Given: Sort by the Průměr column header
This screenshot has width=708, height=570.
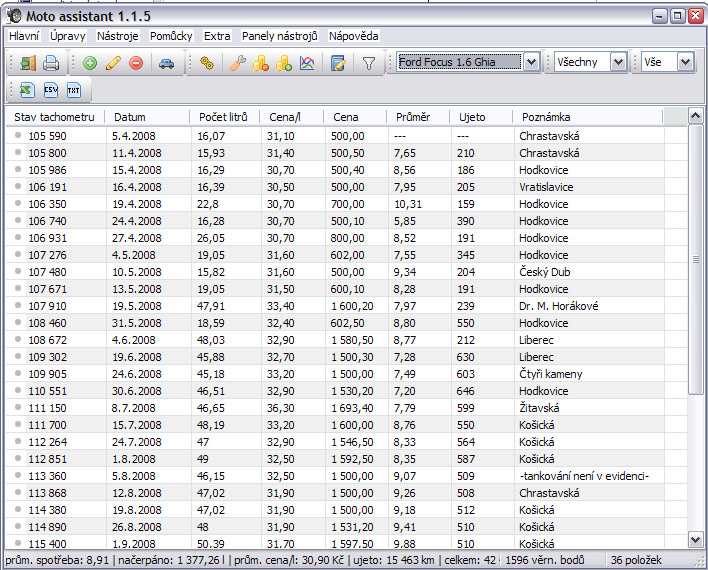Looking at the screenshot, I should click(x=412, y=117).
